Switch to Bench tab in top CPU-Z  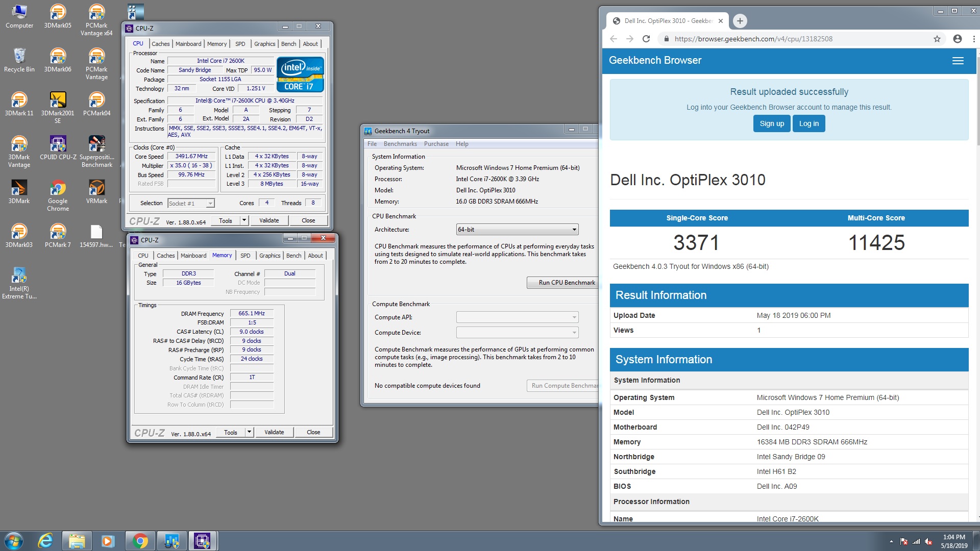288,44
